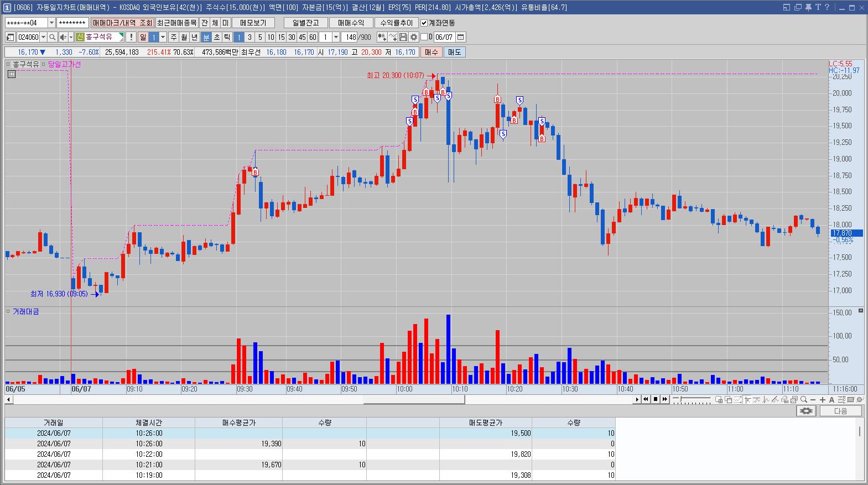Select the 10-minute interval tab

click(271, 37)
